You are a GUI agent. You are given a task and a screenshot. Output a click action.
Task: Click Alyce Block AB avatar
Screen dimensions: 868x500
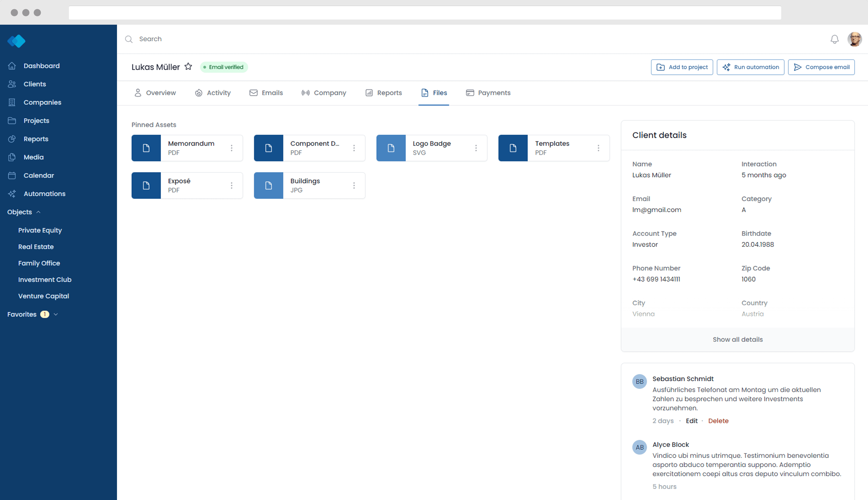point(639,447)
